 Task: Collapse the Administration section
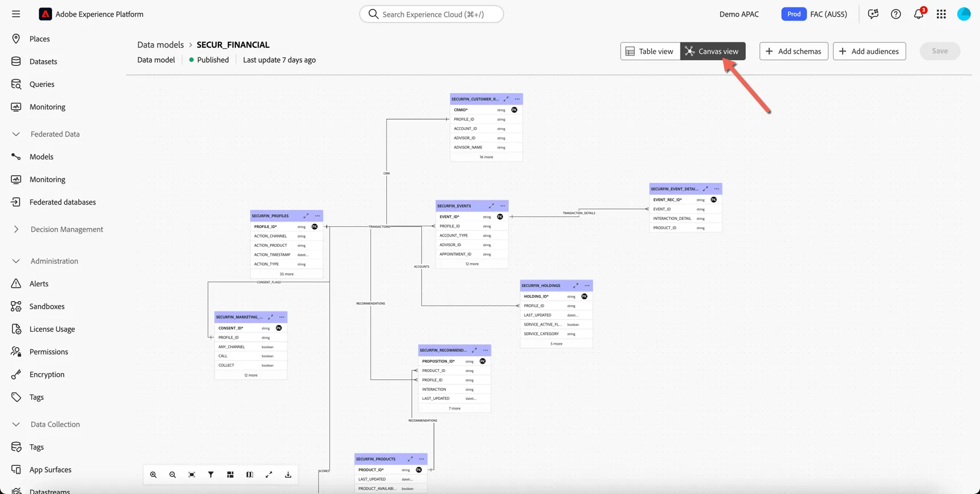[16, 261]
